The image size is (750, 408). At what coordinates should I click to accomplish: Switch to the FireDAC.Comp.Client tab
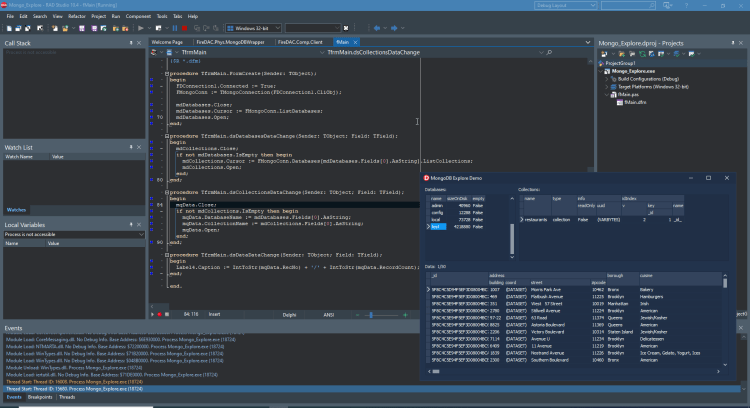coord(300,42)
